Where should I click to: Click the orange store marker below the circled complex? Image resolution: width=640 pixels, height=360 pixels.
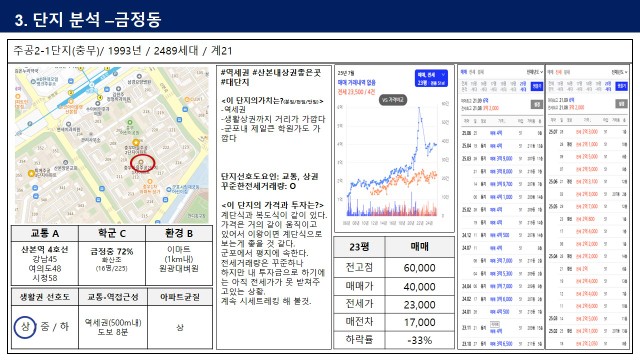(150, 181)
